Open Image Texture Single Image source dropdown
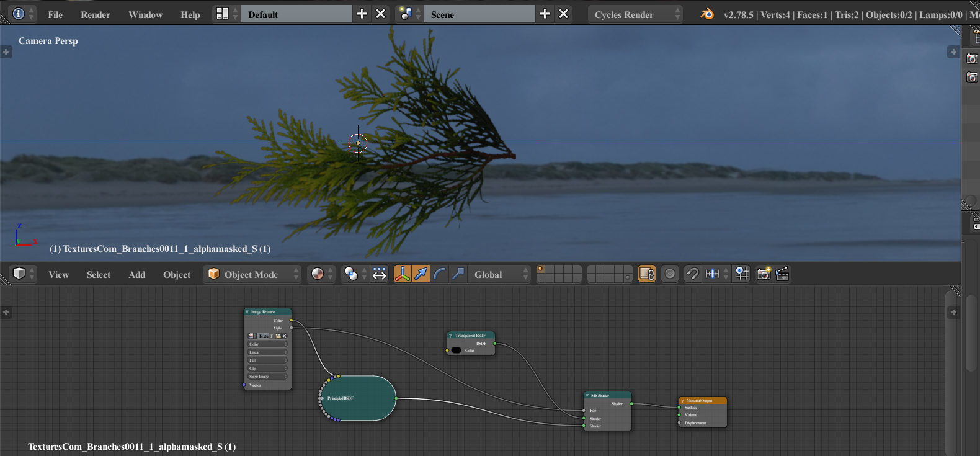The image size is (980, 456). pyautogui.click(x=267, y=377)
